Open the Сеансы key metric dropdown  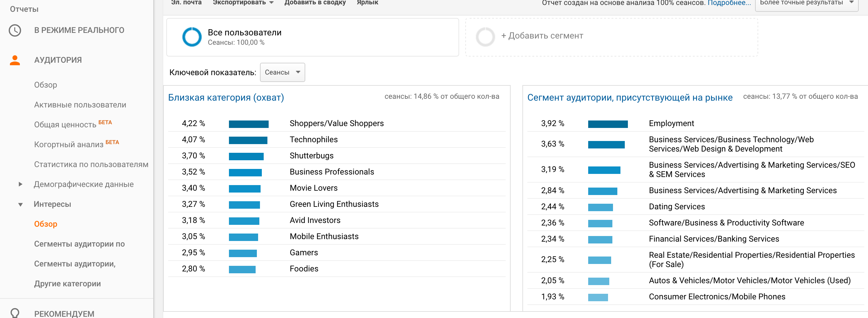click(282, 72)
